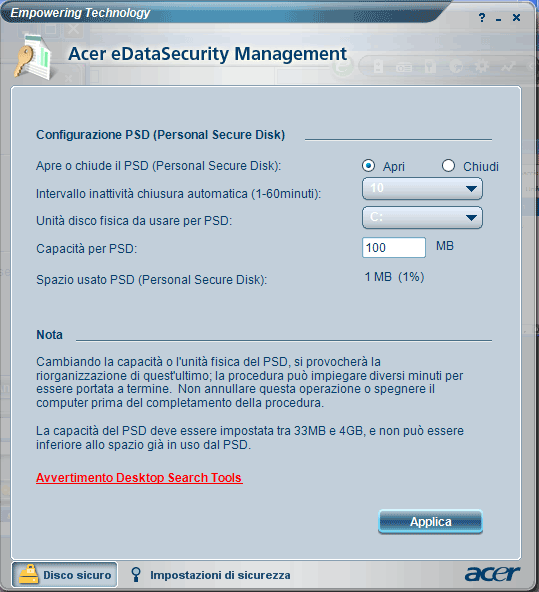Click the faded battery ePower icon

(378, 67)
